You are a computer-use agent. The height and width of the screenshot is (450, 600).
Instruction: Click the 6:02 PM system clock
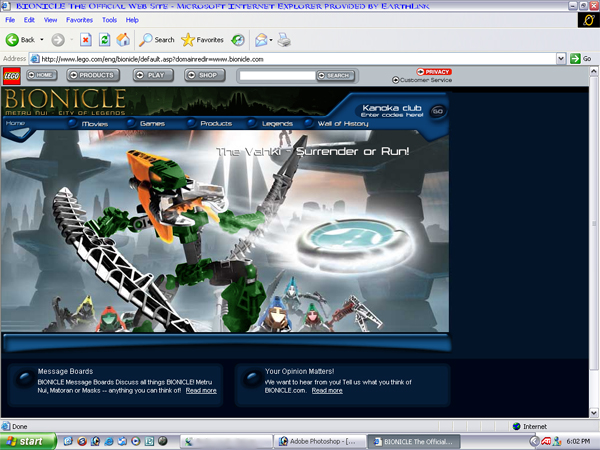pyautogui.click(x=579, y=442)
